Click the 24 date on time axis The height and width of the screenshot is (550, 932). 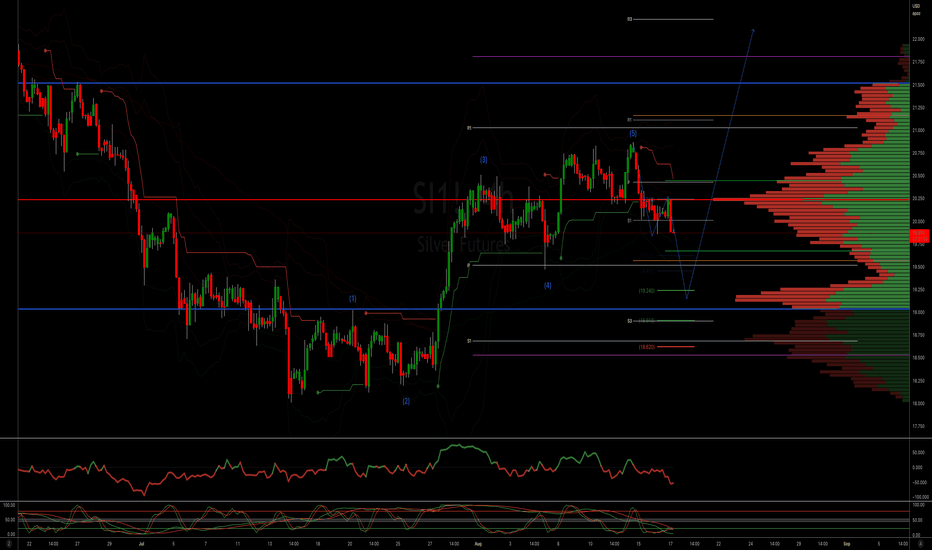click(751, 544)
